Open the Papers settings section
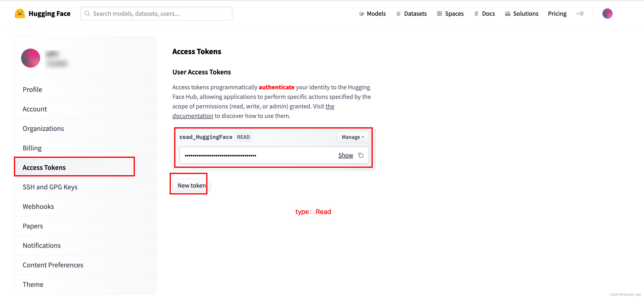This screenshot has width=644, height=298. pyautogui.click(x=85, y=226)
